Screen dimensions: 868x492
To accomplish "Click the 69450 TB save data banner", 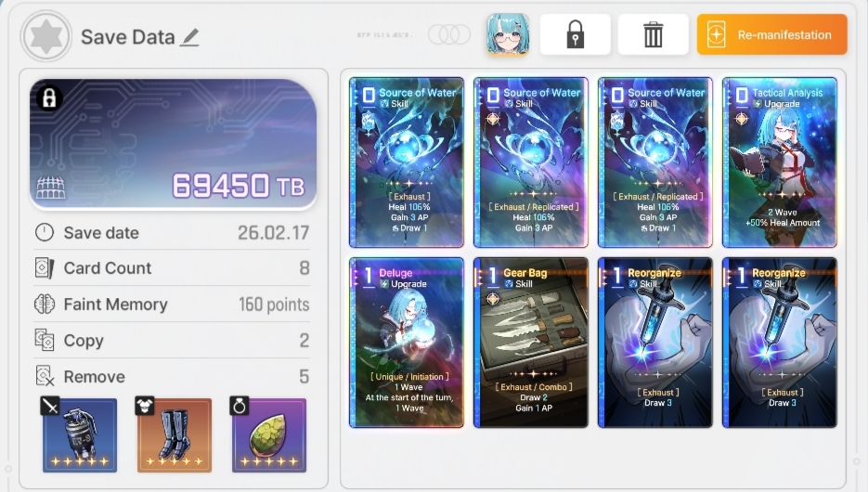I will tap(173, 144).
